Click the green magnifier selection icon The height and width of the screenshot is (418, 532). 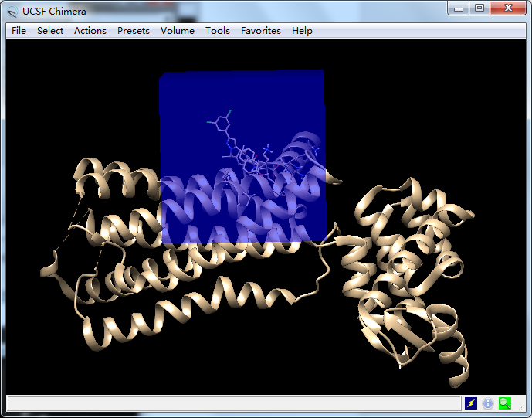click(505, 403)
